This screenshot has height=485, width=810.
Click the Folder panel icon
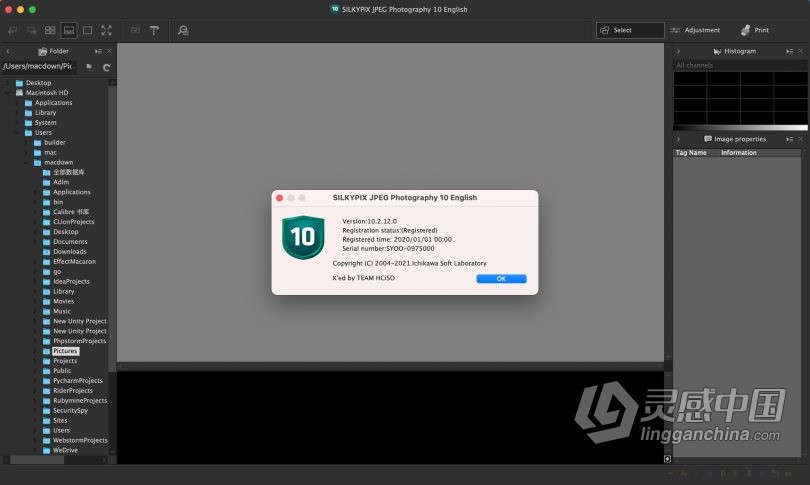click(42, 51)
